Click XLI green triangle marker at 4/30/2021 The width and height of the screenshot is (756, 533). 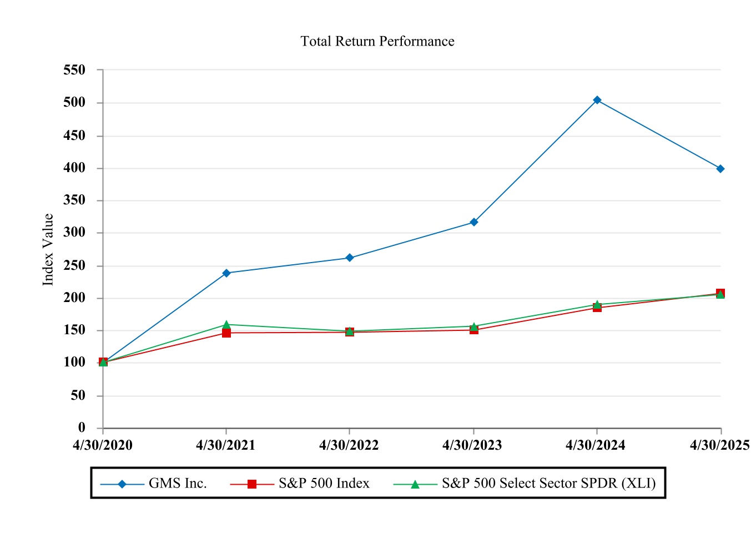226,324
